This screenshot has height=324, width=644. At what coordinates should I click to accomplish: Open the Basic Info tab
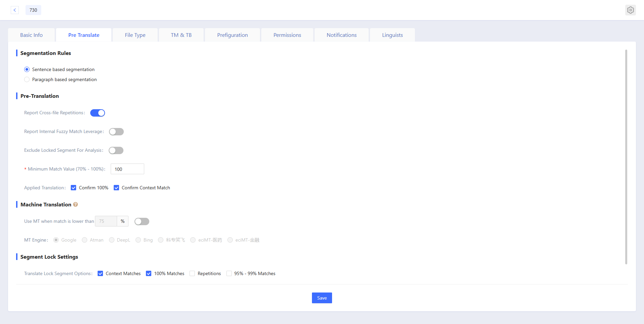pos(32,35)
